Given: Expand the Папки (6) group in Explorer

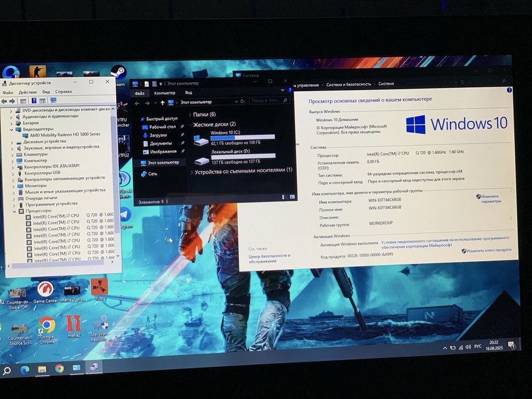Looking at the screenshot, I should (x=190, y=115).
